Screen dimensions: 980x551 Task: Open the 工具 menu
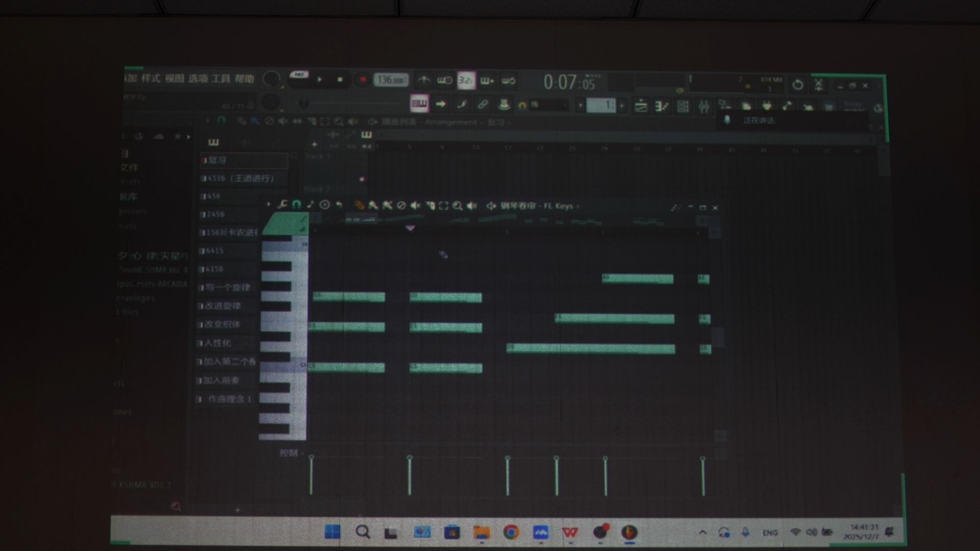pyautogui.click(x=221, y=79)
